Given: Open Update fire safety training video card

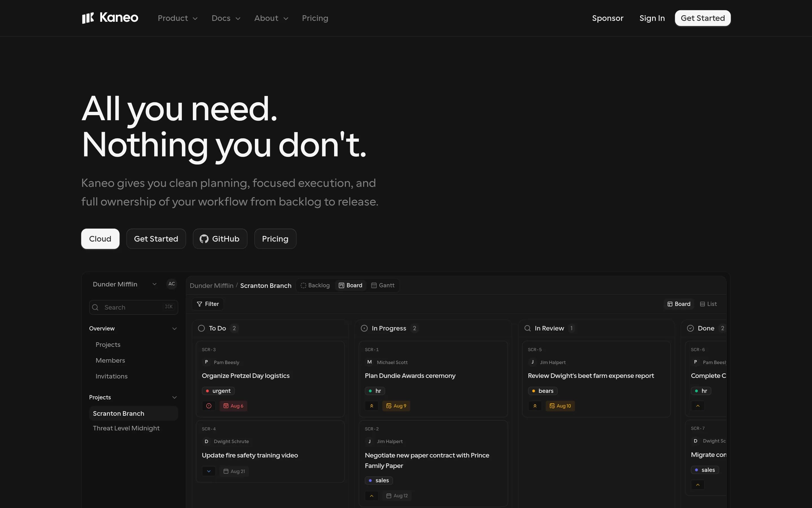Looking at the screenshot, I should click(x=270, y=452).
